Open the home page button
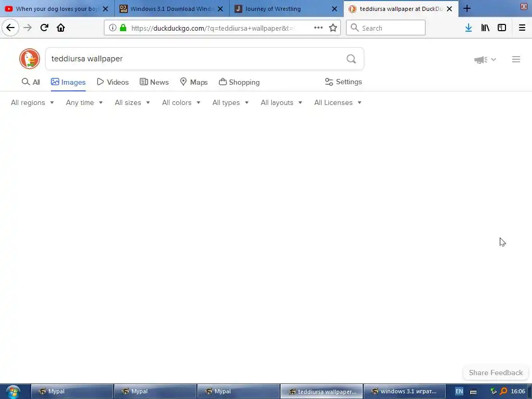The width and height of the screenshot is (532, 399). pos(61,28)
